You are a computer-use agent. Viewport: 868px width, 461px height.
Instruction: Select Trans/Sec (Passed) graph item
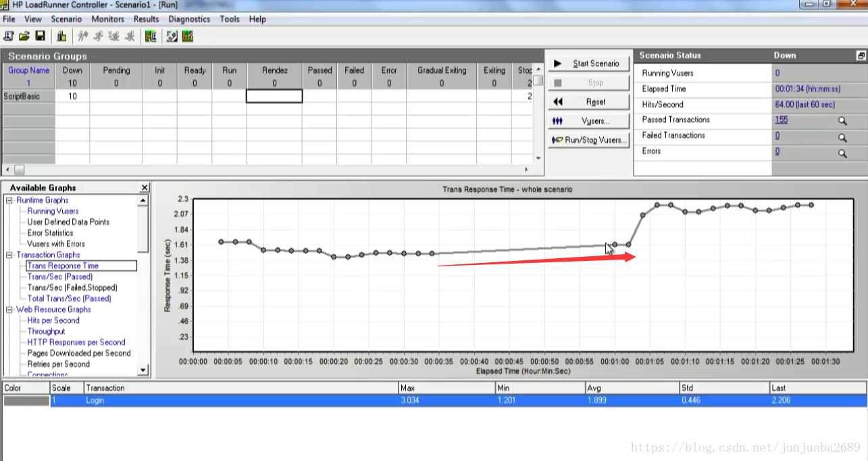pos(60,276)
